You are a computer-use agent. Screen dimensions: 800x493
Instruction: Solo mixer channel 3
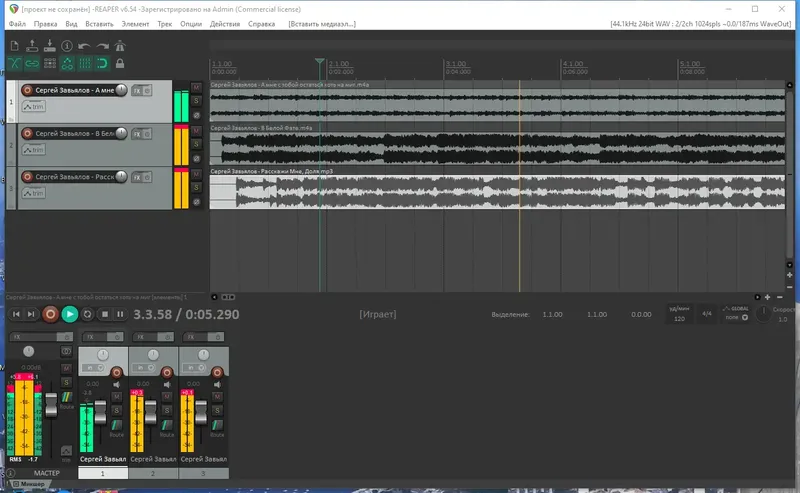217,410
